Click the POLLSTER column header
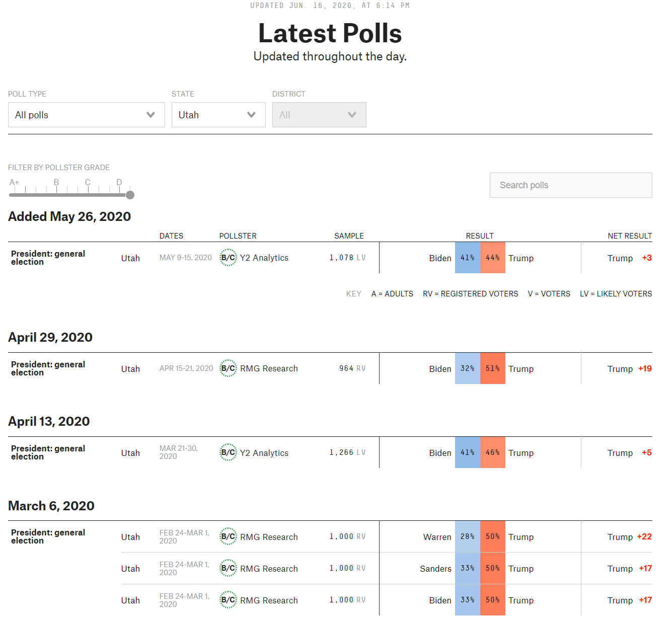Viewport: 672px width, 622px height. click(238, 236)
